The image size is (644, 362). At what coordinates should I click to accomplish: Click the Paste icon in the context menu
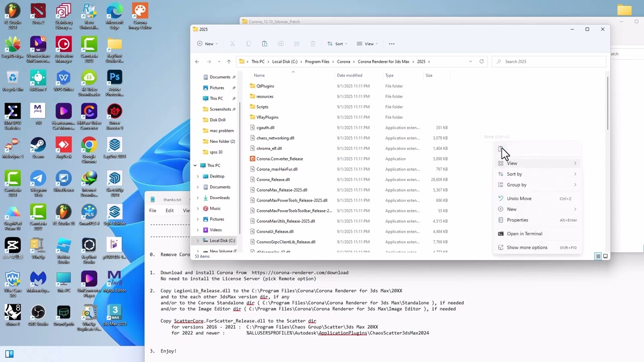[501, 149]
